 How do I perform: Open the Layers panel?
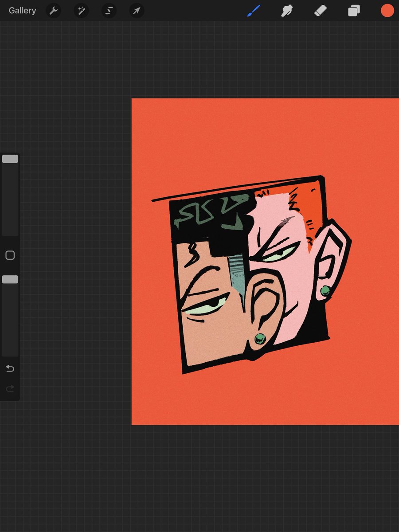(354, 11)
